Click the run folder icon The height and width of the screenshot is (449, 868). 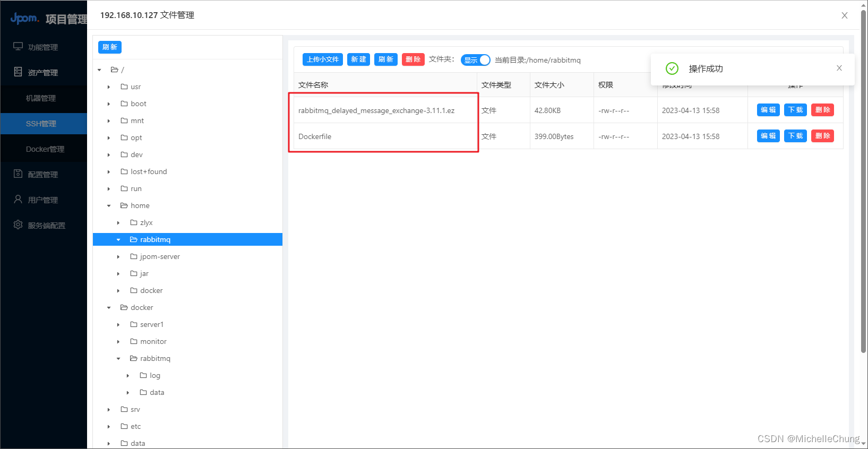[x=124, y=188]
